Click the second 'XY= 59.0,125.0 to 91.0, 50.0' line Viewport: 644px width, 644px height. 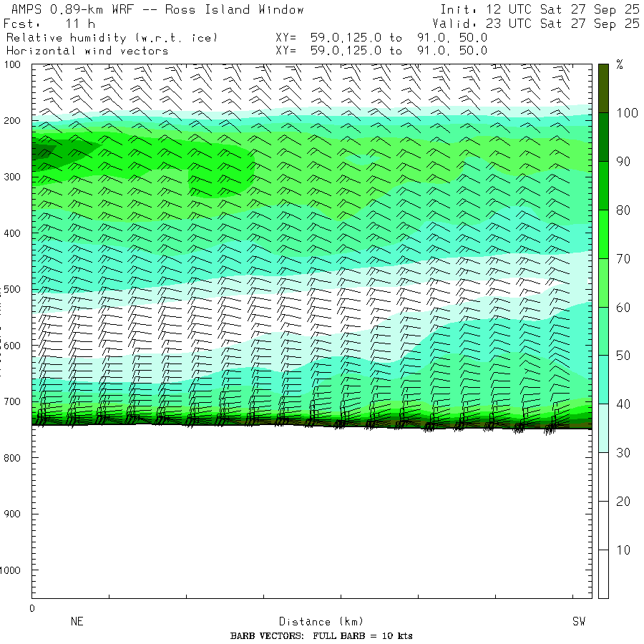click(x=381, y=51)
